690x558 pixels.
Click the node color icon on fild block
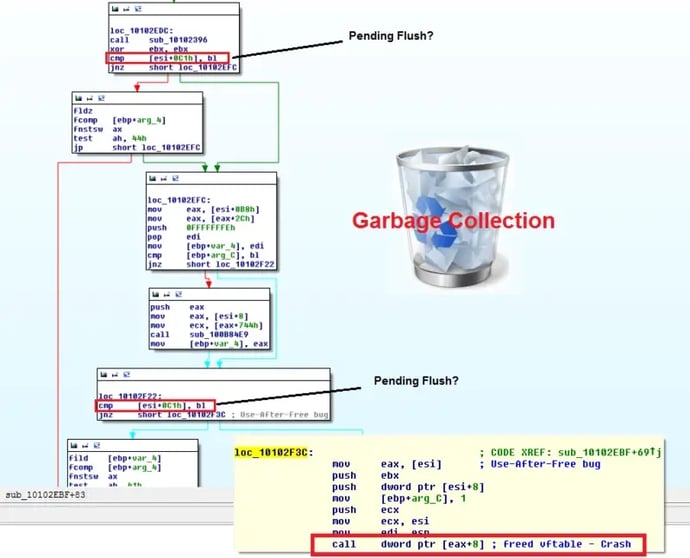coord(74,443)
